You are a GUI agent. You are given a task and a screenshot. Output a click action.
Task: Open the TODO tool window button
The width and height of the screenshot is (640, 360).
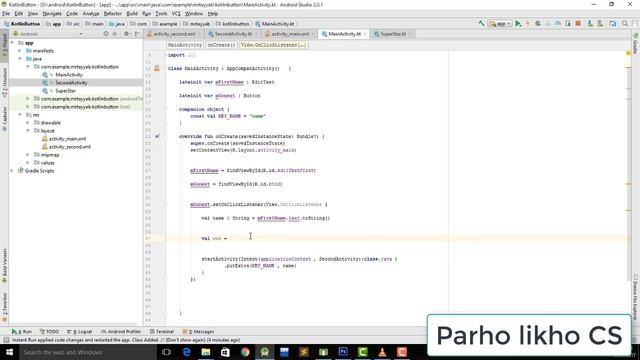[49, 331]
